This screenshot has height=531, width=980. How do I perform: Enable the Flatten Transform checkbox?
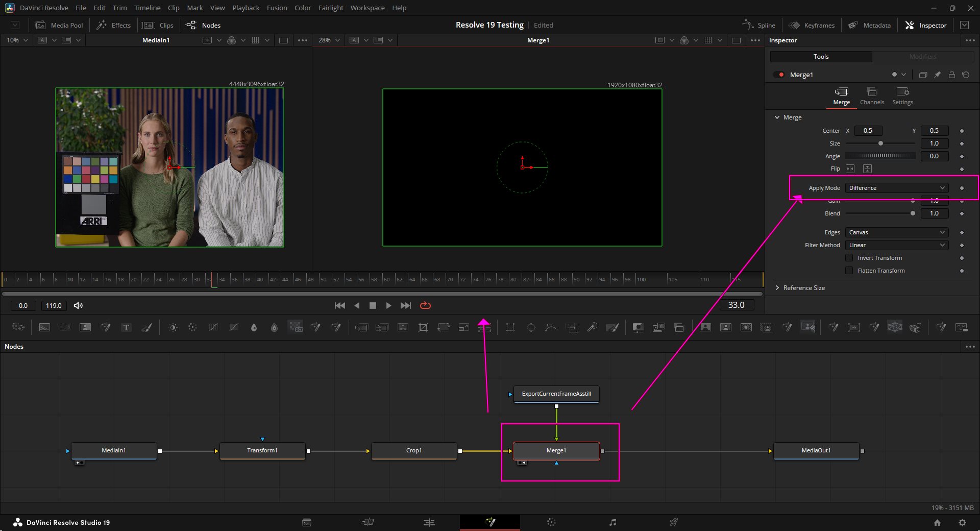tap(849, 271)
